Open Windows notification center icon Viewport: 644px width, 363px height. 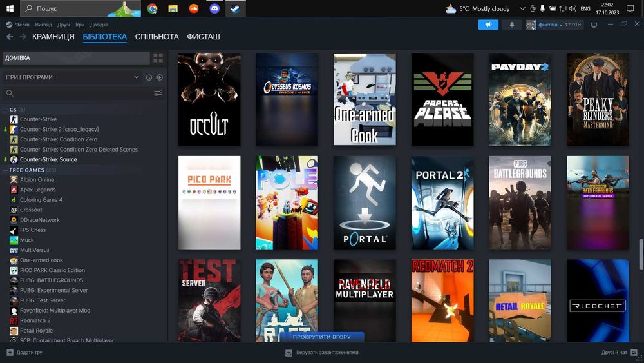click(630, 8)
